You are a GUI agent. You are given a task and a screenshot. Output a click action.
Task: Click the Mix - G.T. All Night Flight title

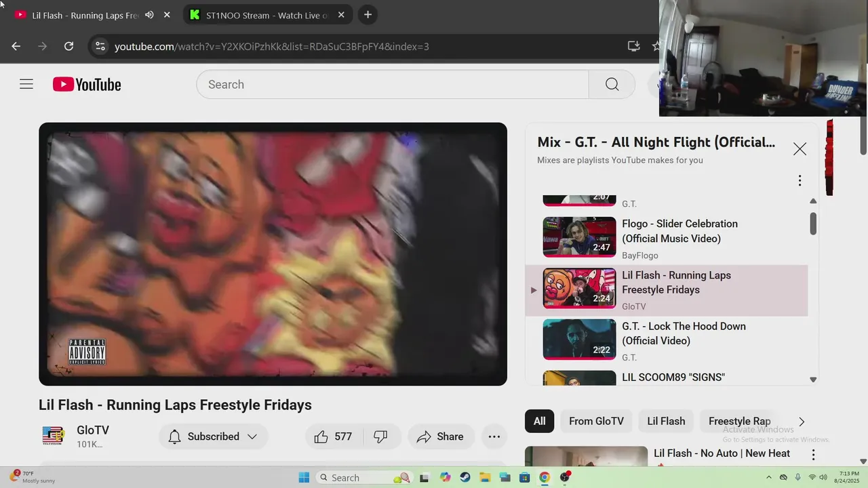656,142
